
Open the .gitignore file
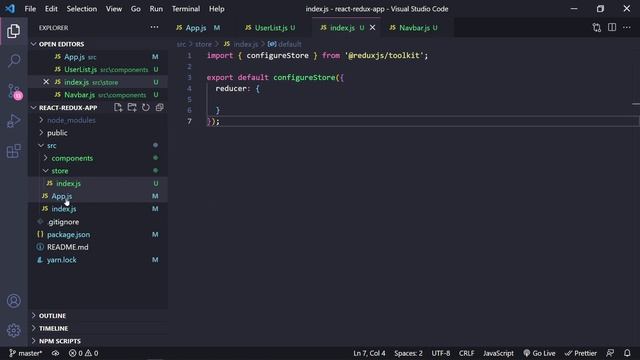tap(98, 222)
